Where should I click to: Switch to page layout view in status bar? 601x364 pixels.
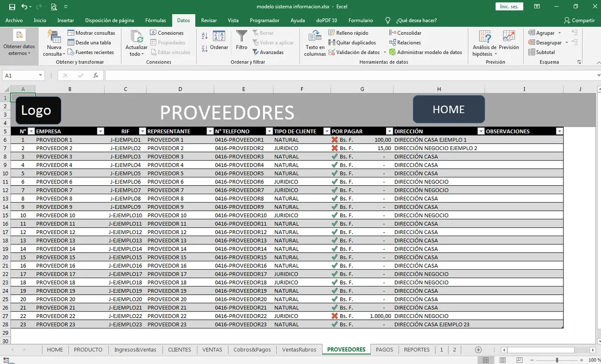click(x=503, y=360)
